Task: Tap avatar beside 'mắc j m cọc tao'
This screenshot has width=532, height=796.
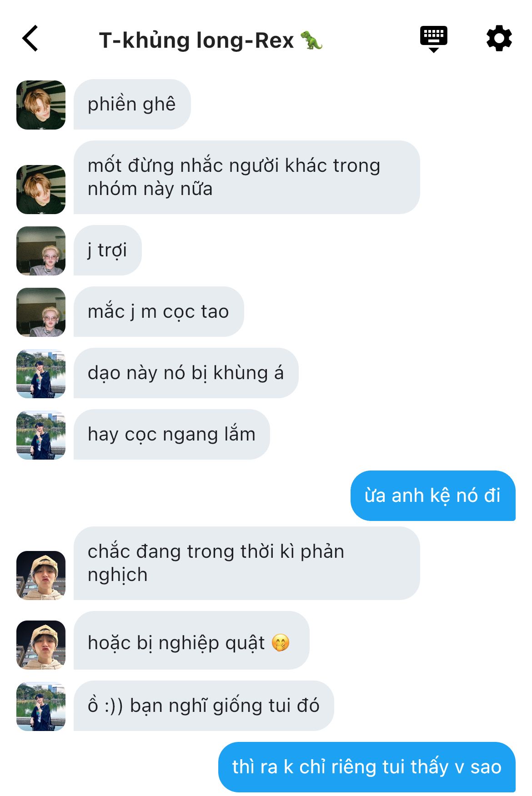Action: pos(41,312)
